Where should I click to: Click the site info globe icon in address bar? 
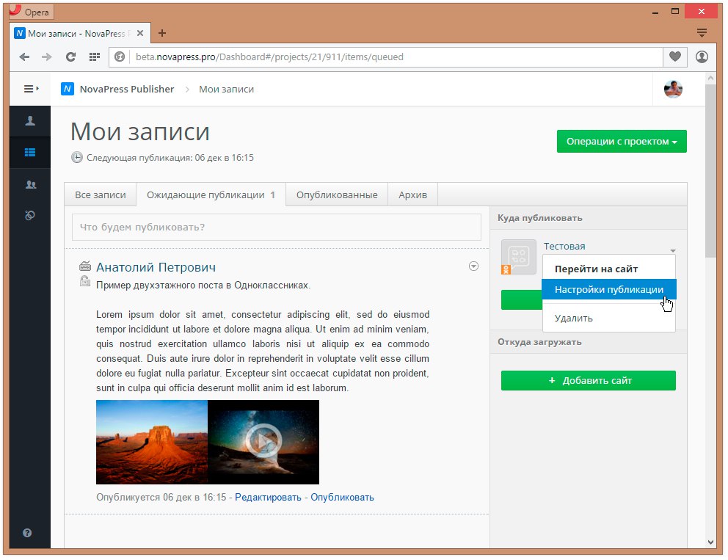click(x=120, y=57)
